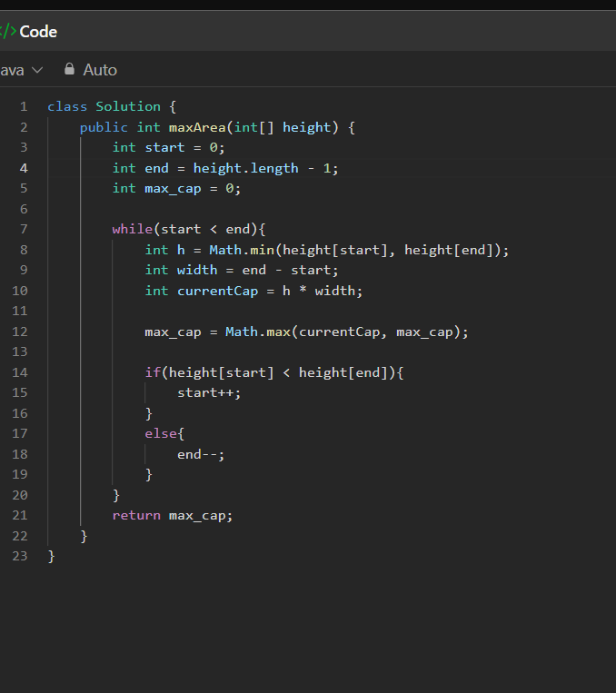Click line number 21 in gutter
This screenshot has width=616, height=693.
click(x=20, y=515)
